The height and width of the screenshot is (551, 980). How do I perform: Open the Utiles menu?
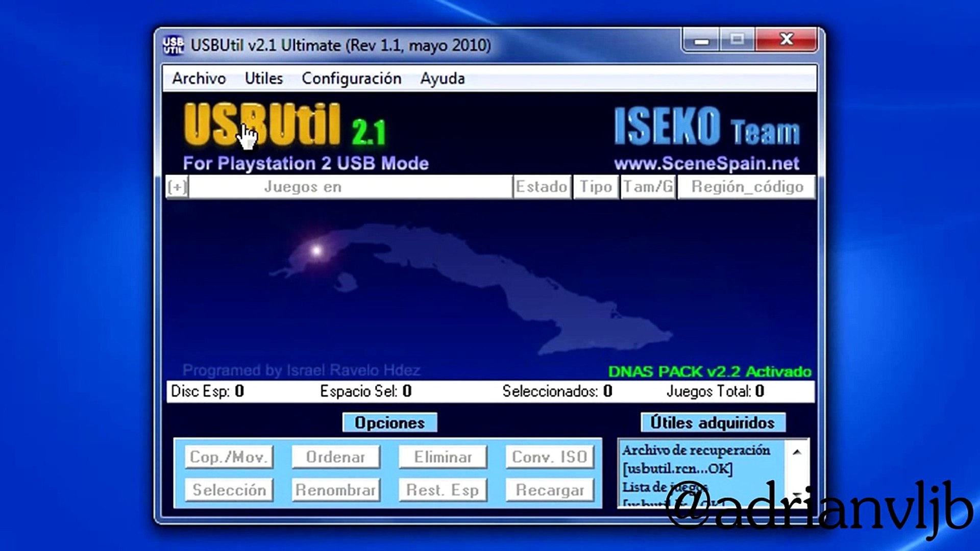[x=263, y=78]
